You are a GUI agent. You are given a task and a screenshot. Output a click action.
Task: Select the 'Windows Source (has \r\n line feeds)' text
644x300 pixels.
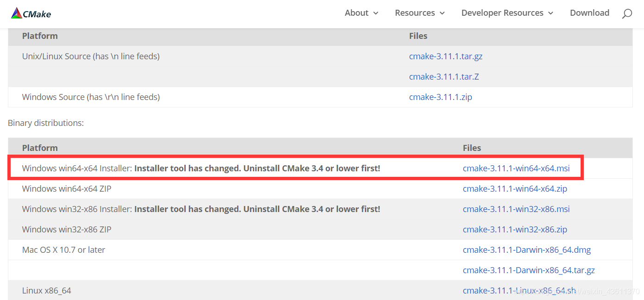91,97
